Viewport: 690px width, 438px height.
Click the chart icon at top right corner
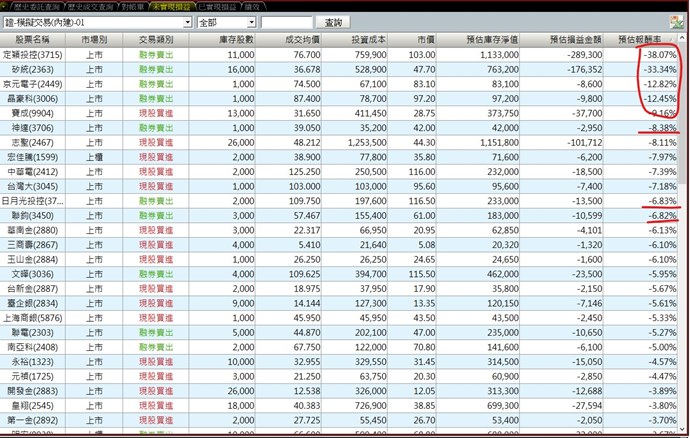[678, 21]
